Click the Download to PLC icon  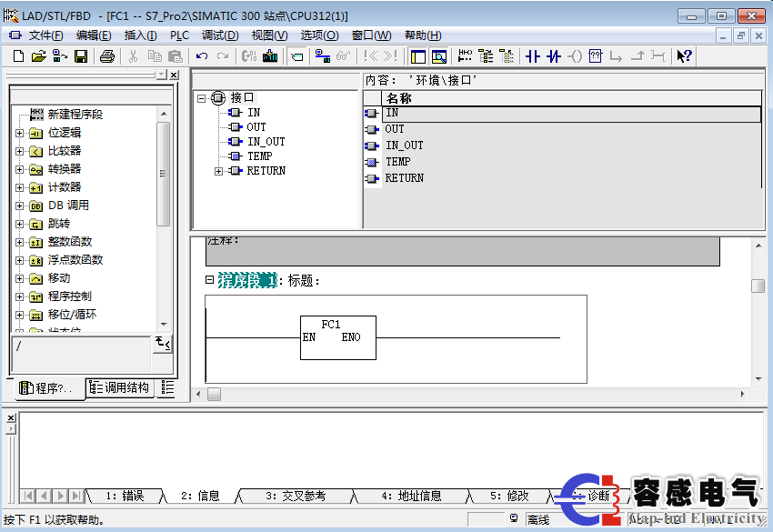pyautogui.click(x=270, y=56)
